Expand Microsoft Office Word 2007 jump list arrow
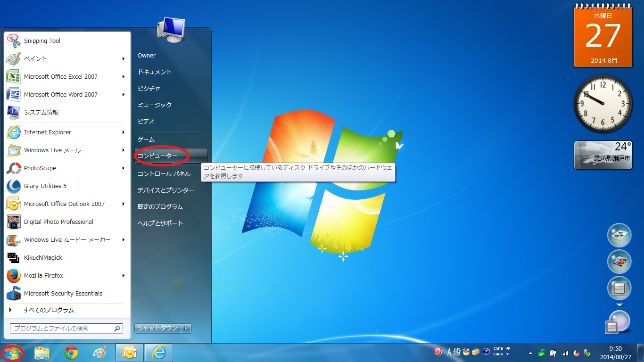Screen dimensions: 644x362 click(x=123, y=95)
